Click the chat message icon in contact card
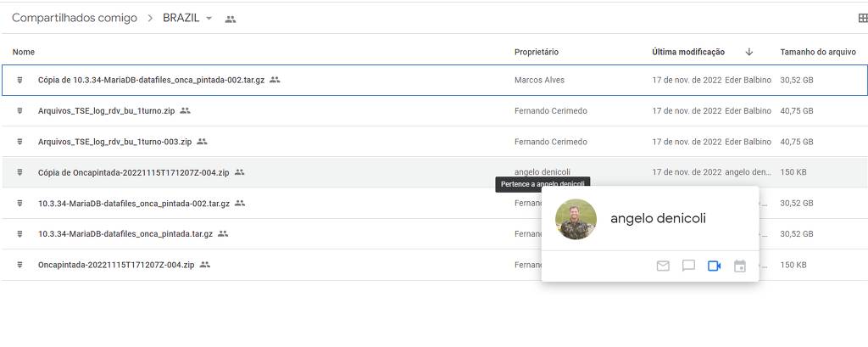 click(x=688, y=266)
